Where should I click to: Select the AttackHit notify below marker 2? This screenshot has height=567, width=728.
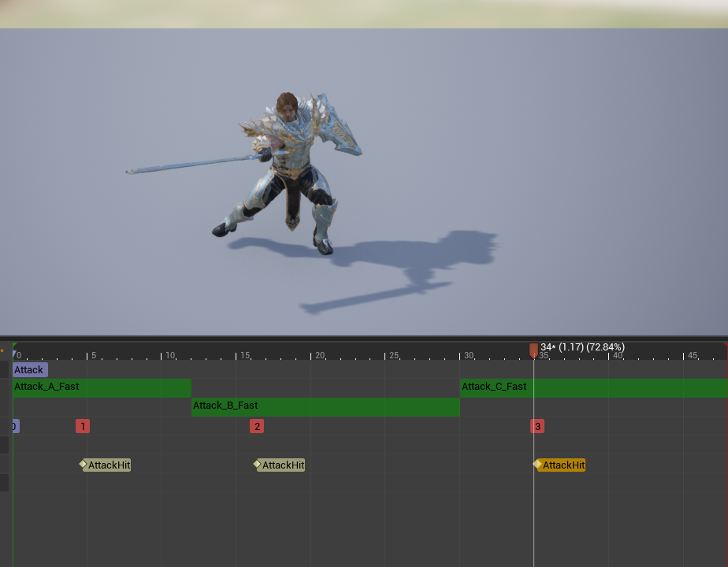[x=280, y=465]
